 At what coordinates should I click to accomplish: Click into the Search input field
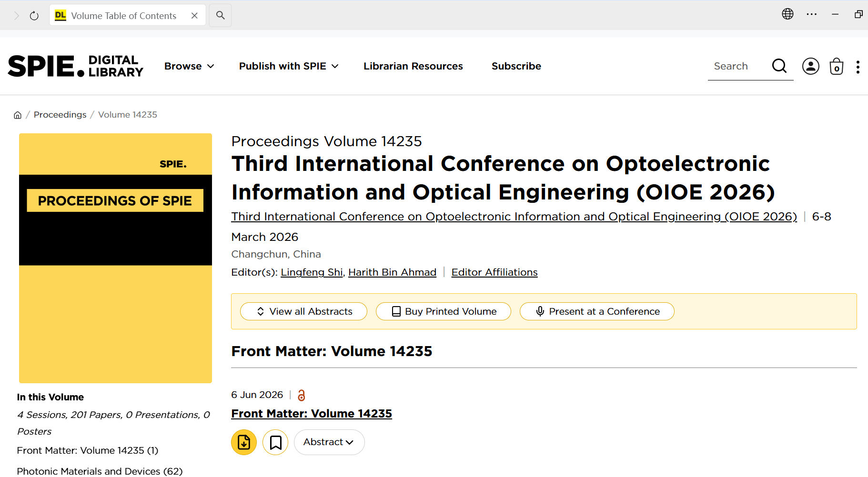click(738, 66)
